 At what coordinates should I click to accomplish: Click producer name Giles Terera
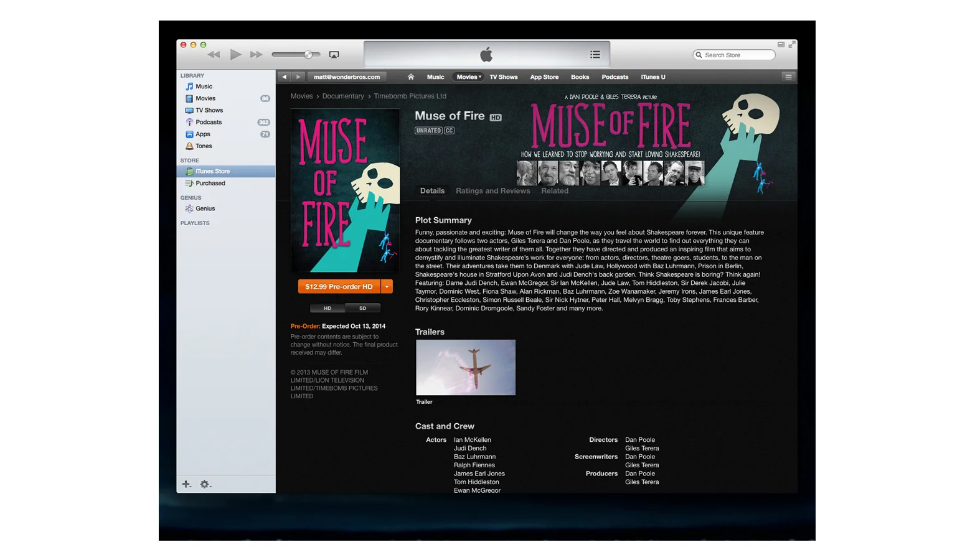tap(641, 482)
